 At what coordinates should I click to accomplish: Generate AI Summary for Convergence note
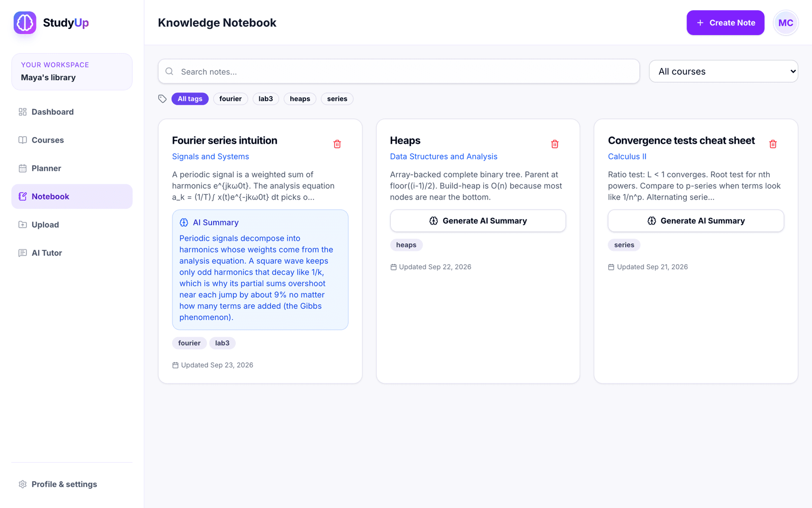click(696, 221)
